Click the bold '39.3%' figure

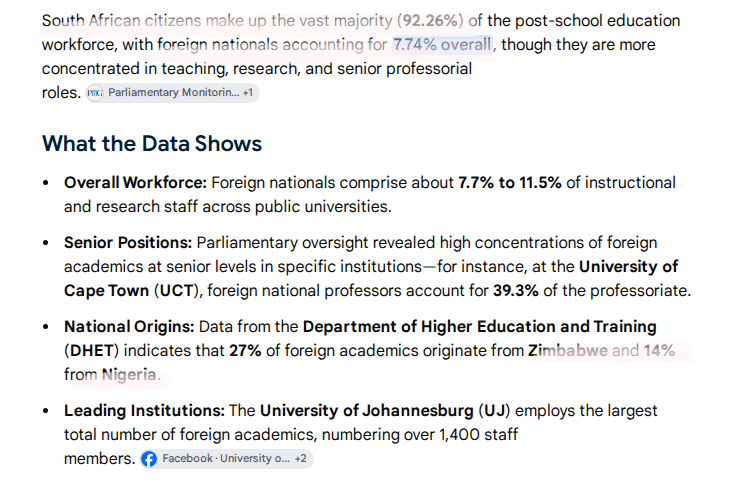click(516, 291)
